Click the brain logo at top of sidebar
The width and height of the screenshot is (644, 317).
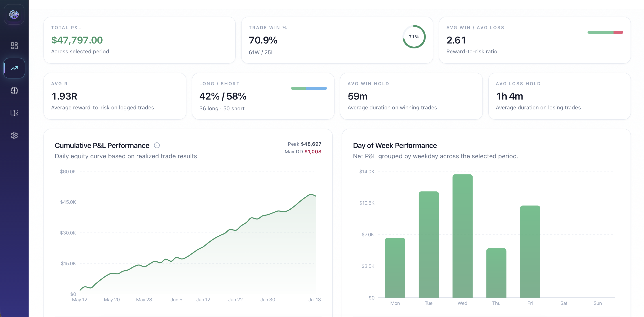click(14, 15)
